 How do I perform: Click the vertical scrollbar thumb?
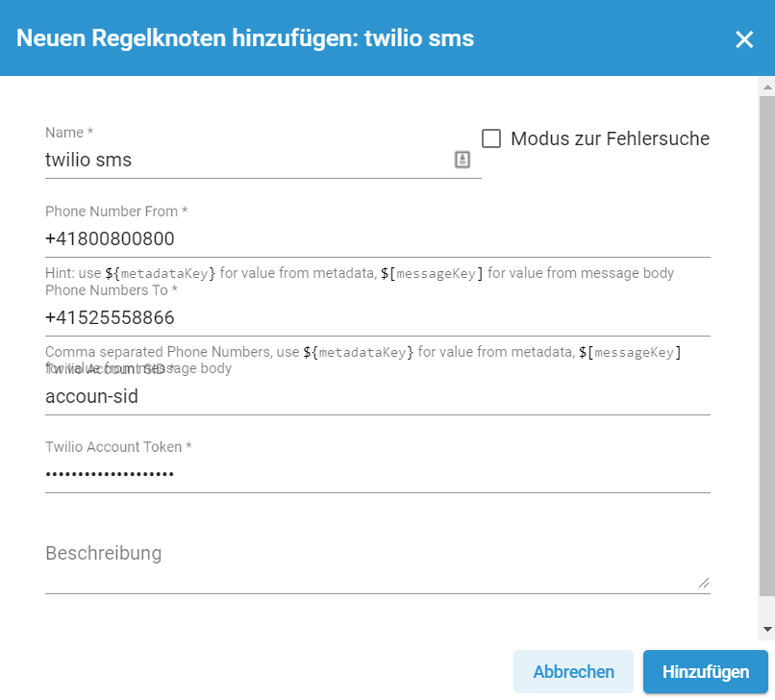[x=767, y=345]
